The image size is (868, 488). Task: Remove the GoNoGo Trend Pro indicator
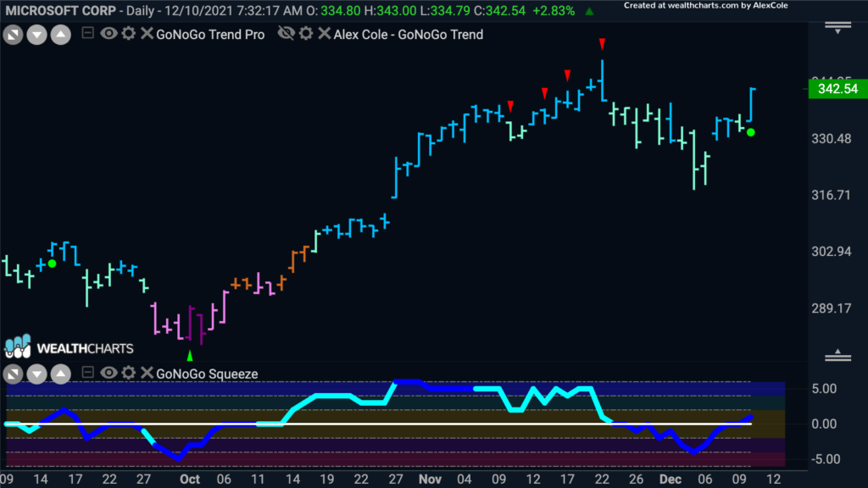click(147, 34)
